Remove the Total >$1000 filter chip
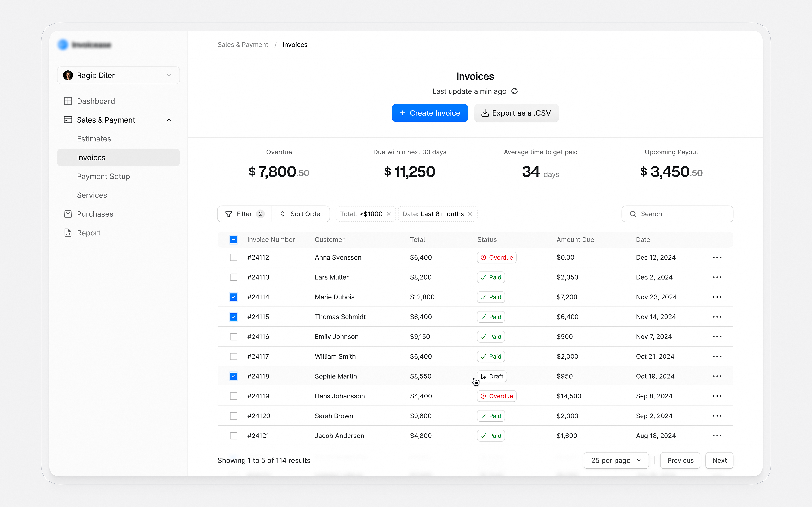 [389, 214]
